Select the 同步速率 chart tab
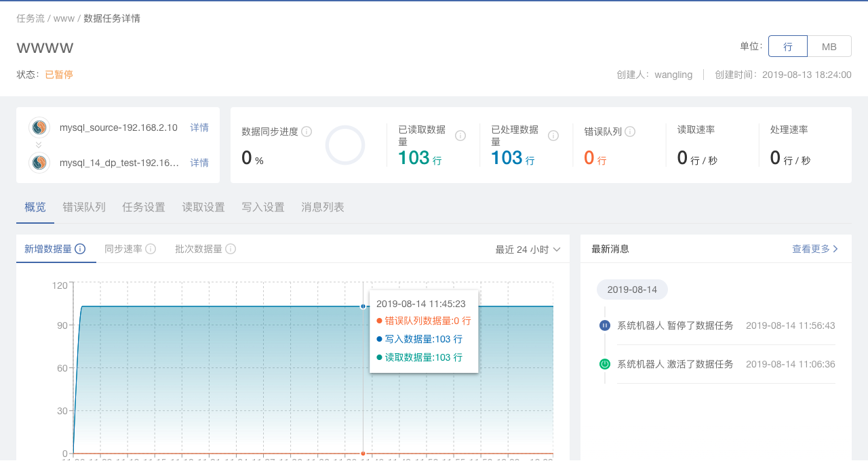The height and width of the screenshot is (461, 868). click(x=123, y=249)
